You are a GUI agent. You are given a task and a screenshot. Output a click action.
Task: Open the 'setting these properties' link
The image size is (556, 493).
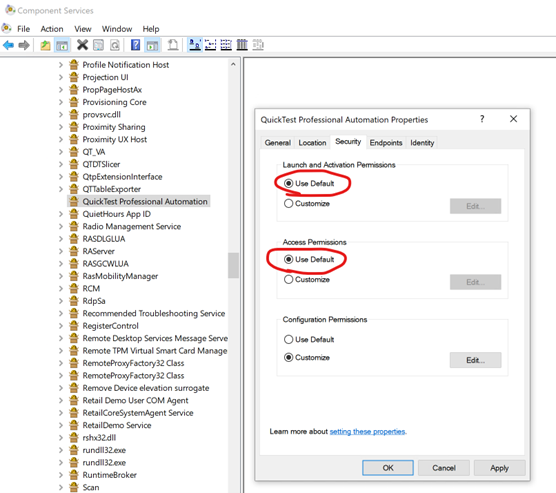[367, 431]
